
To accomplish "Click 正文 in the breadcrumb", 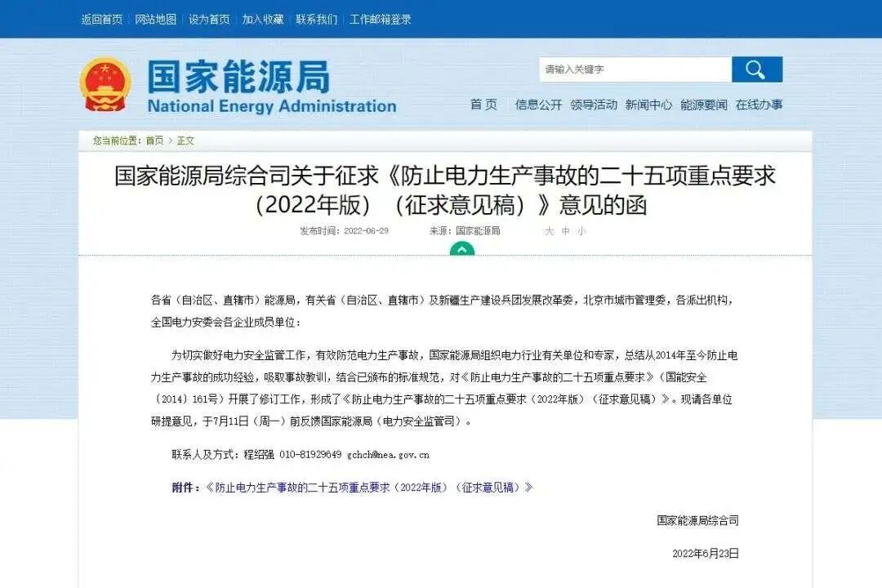I will (x=185, y=140).
